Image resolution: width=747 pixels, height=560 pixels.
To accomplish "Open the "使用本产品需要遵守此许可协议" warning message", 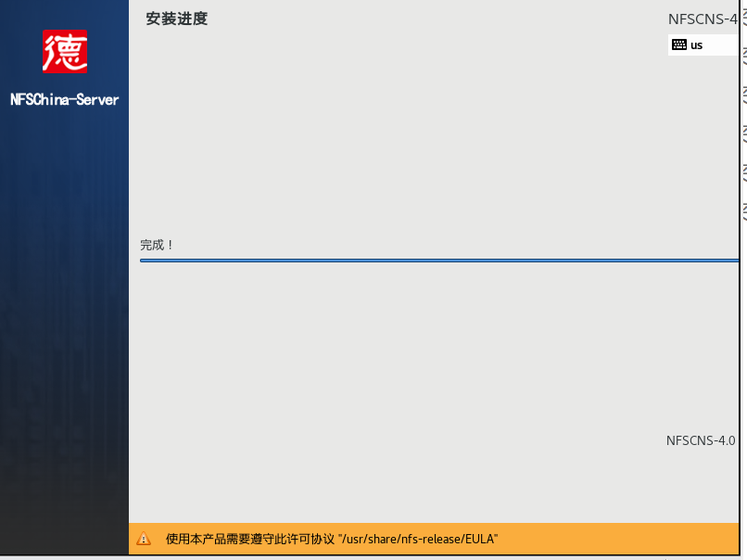I will coord(250,539).
